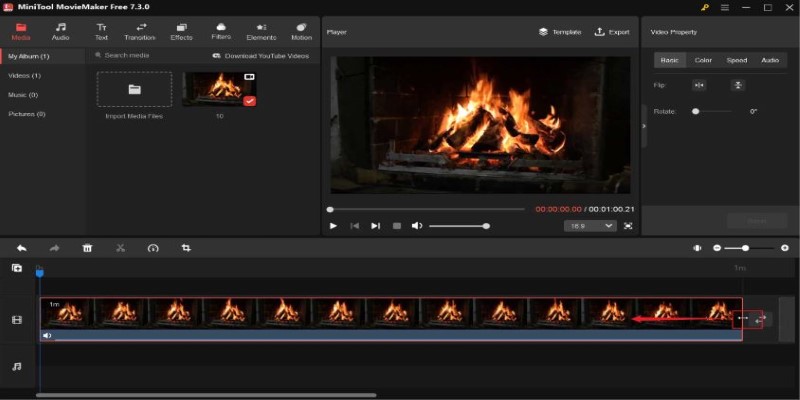Screen dimensions: 800x400
Task: Toggle the checkmark on fire video thumbnail
Action: click(248, 100)
